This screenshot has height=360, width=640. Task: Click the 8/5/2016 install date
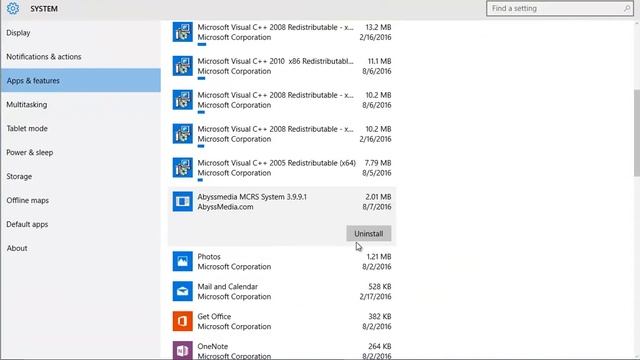tap(377, 173)
